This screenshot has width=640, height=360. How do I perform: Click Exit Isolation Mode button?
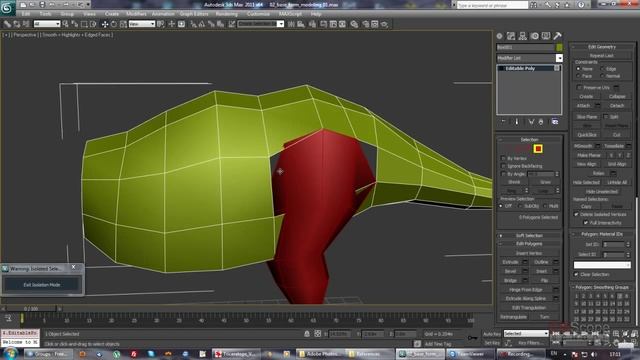point(42,284)
